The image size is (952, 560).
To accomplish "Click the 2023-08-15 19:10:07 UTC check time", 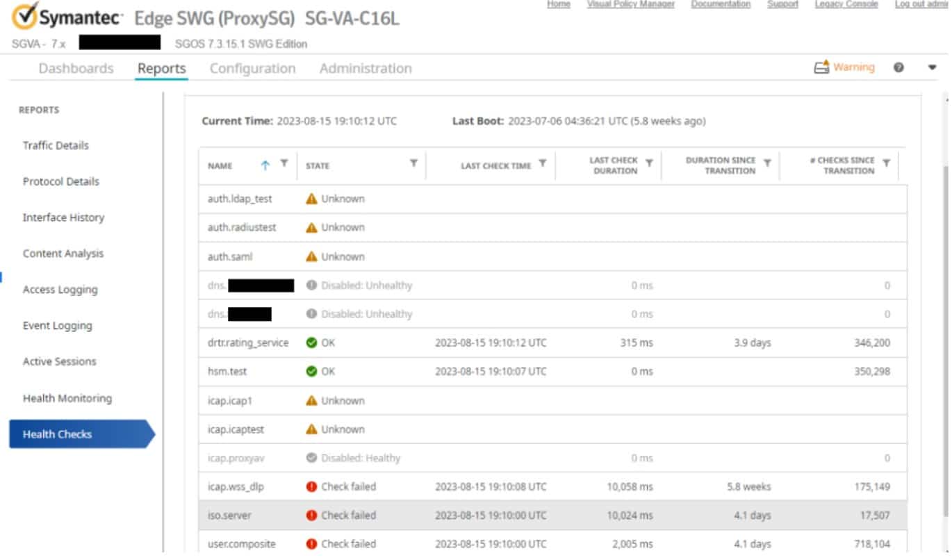I will point(491,371).
